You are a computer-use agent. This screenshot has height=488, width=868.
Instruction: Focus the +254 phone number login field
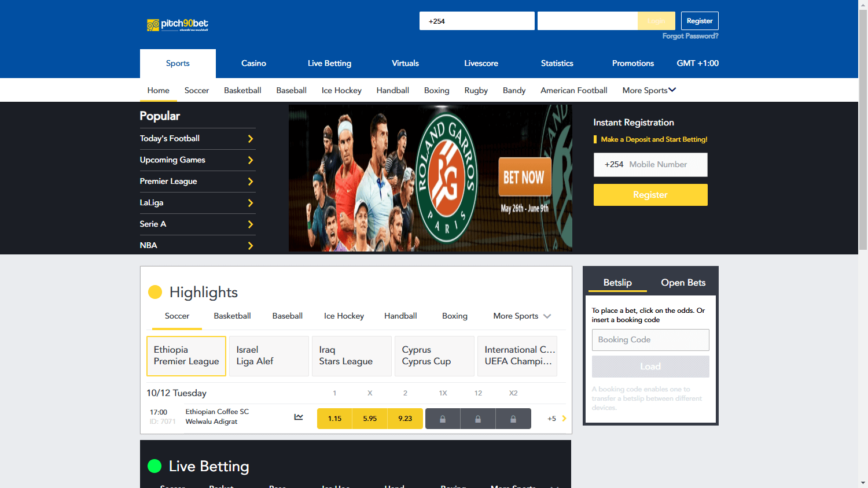pos(477,21)
